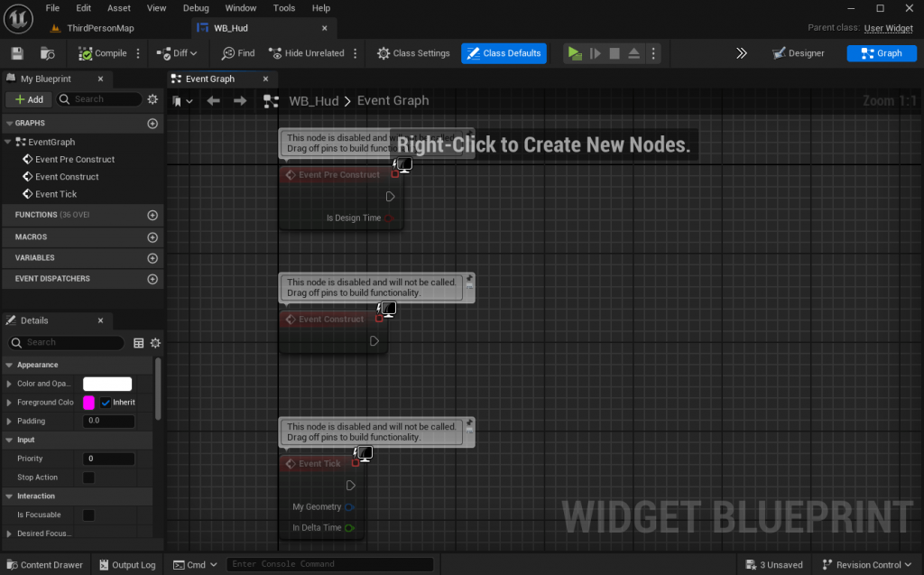Click the Save icon below the File menu
Viewport: 924px width, 575px height.
(16, 52)
